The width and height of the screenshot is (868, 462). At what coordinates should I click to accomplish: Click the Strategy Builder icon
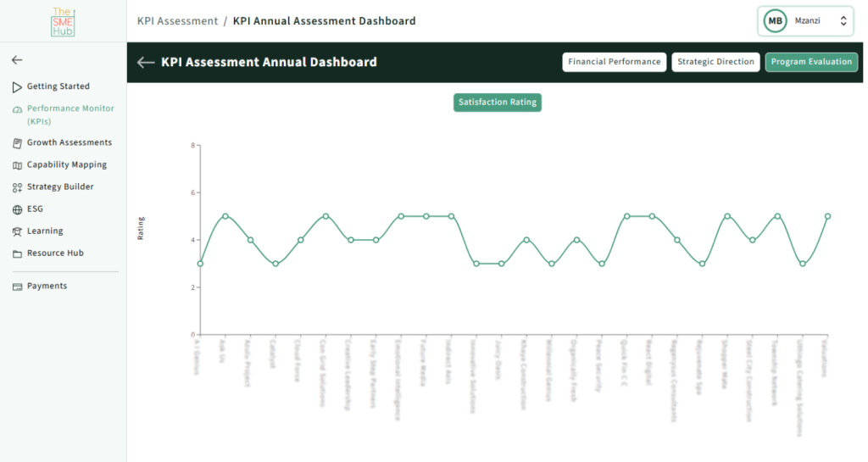(17, 187)
